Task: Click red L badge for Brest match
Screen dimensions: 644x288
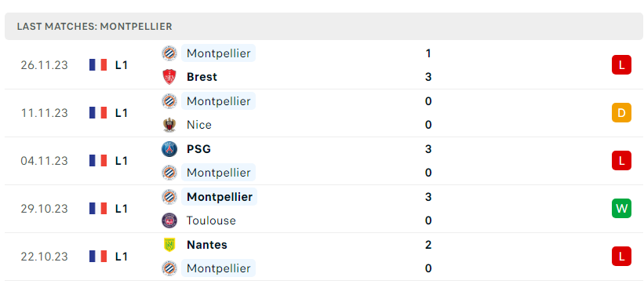Action: [x=621, y=65]
